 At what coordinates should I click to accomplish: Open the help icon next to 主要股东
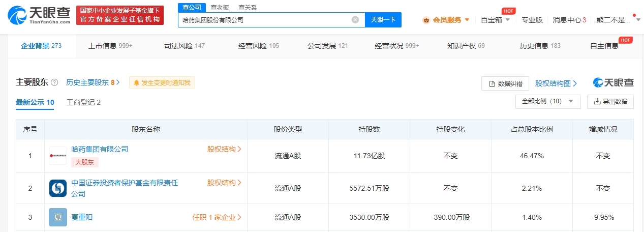(54, 82)
